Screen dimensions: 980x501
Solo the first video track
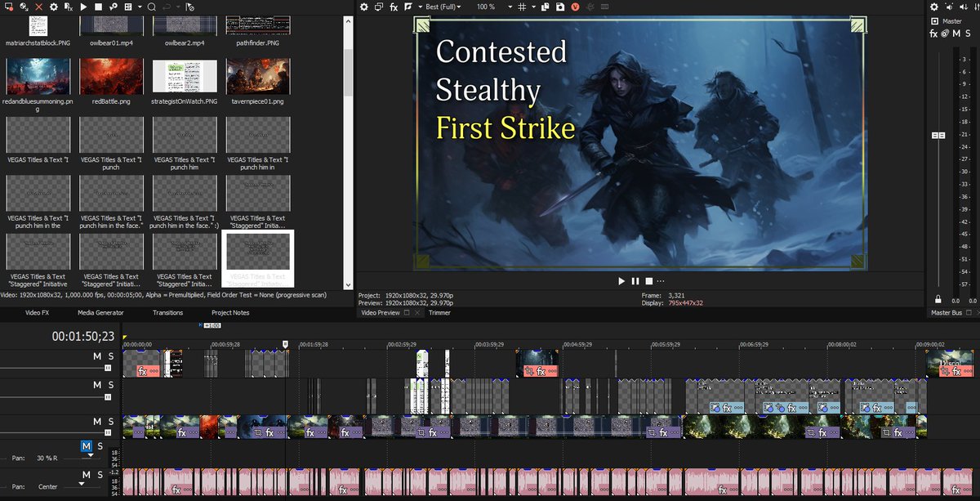111,356
